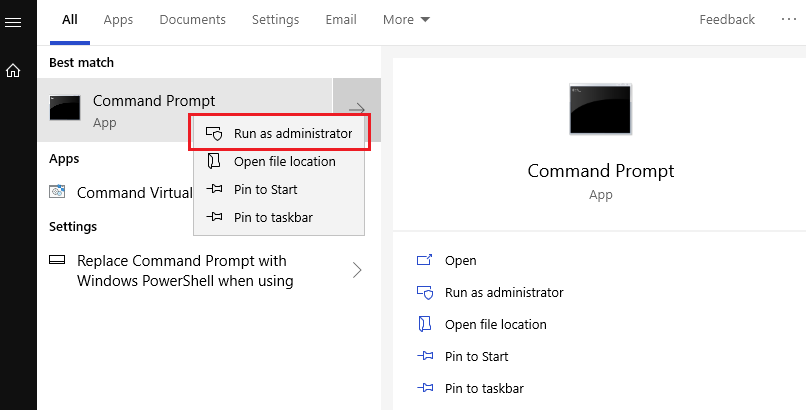Switch to the Settings tab
This screenshot has height=410, width=806.
point(275,20)
